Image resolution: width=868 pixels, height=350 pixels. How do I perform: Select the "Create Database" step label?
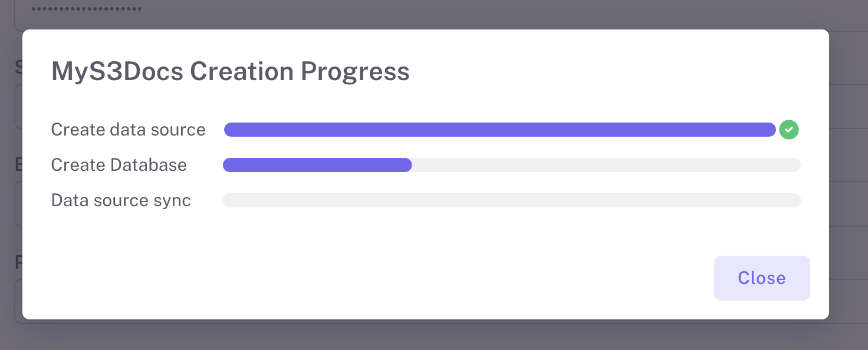click(119, 165)
